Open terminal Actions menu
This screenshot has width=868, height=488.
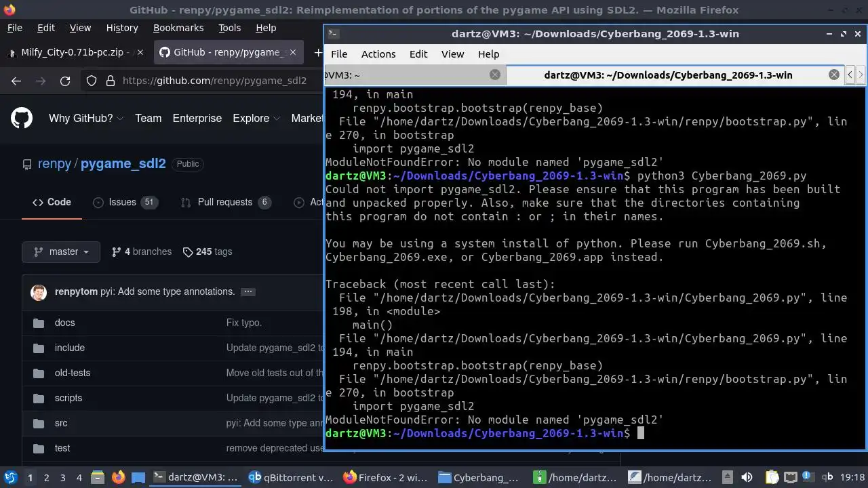pos(378,54)
